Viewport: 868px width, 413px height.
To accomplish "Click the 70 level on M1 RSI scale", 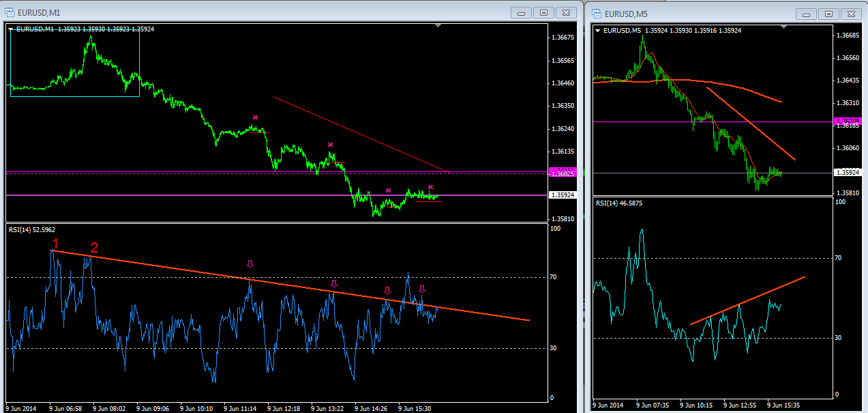I will (x=554, y=277).
